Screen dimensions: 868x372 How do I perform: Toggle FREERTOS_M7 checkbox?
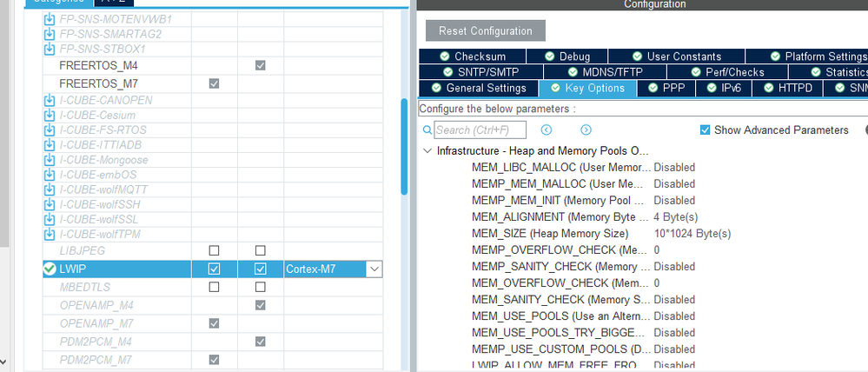[x=214, y=83]
